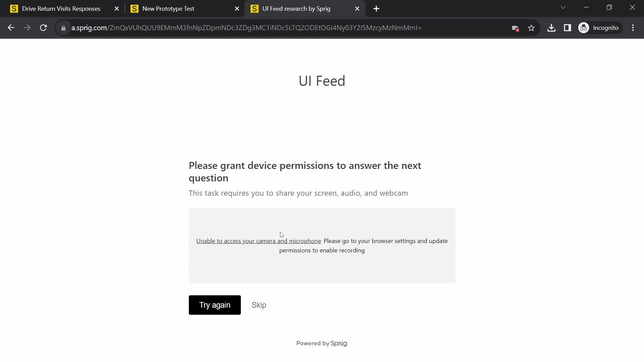Click the download icon in toolbar
This screenshot has width=644, height=362.
coord(552,28)
